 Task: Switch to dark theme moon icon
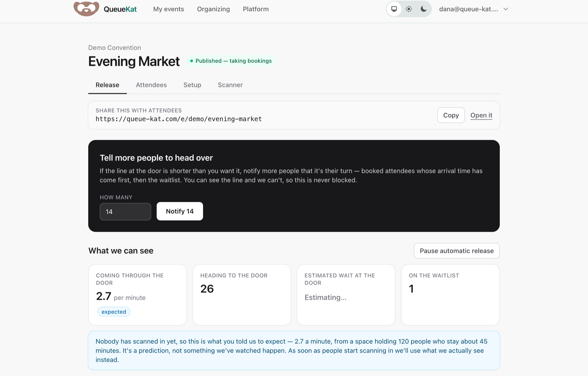423,9
